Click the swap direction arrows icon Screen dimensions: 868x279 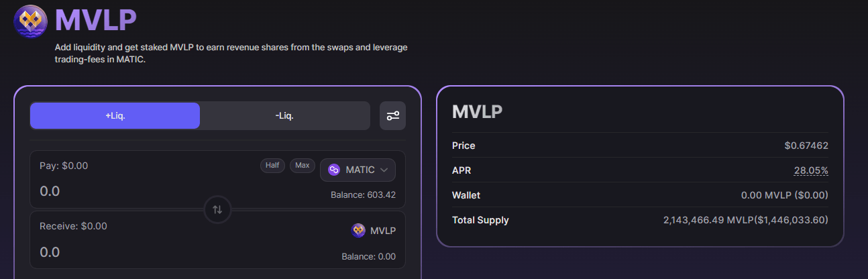point(217,209)
